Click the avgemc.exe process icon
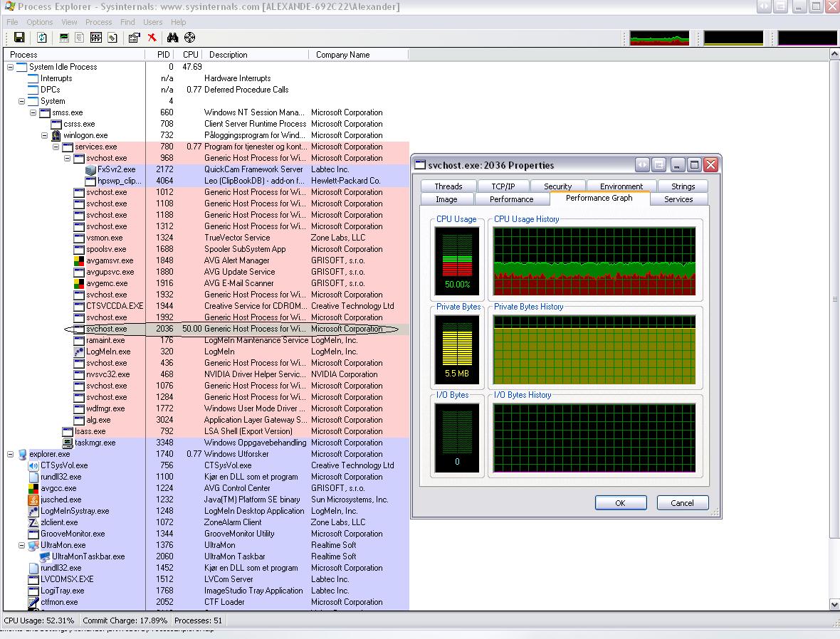 coord(79,283)
